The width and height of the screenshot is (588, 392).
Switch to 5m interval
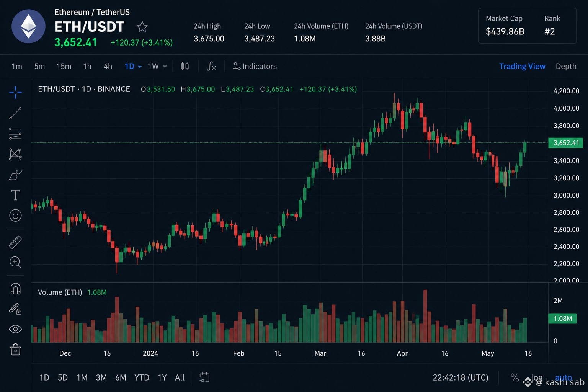tap(39, 66)
